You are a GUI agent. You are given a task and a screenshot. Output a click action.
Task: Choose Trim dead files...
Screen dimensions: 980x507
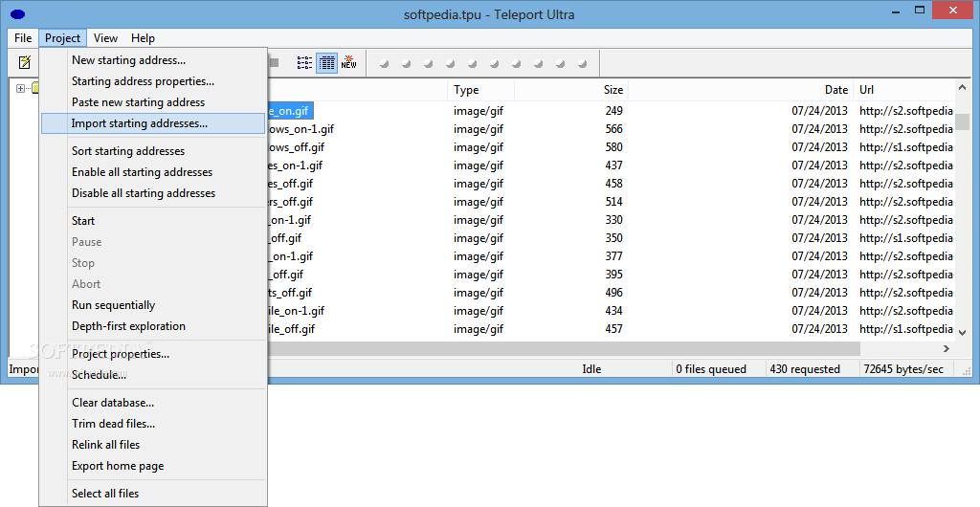153,424
